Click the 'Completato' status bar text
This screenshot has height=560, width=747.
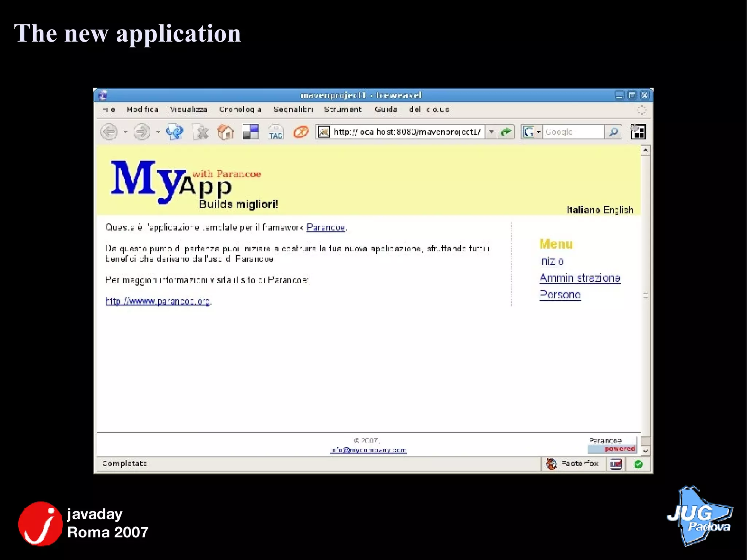pyautogui.click(x=125, y=463)
